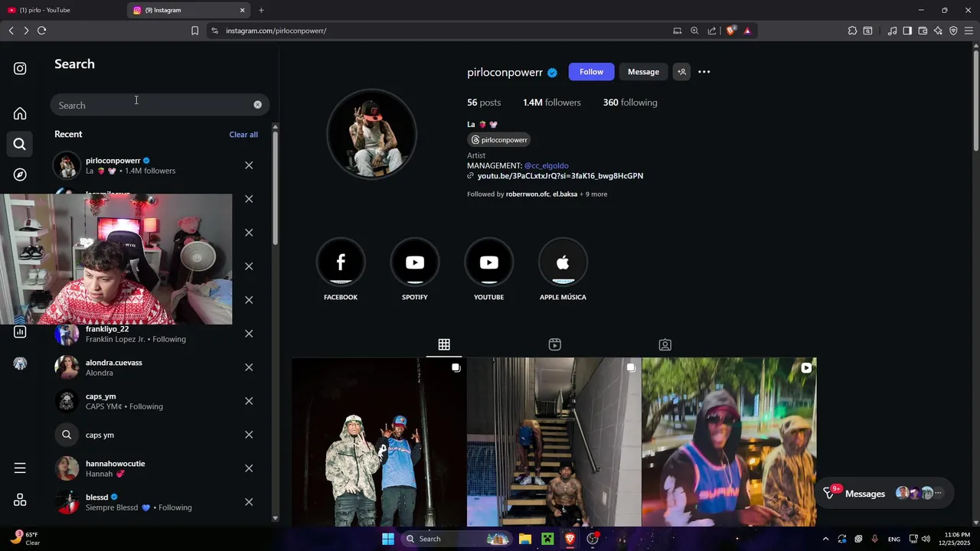Open FACEBOOK story highlight
The width and height of the screenshot is (980, 551).
[341, 262]
